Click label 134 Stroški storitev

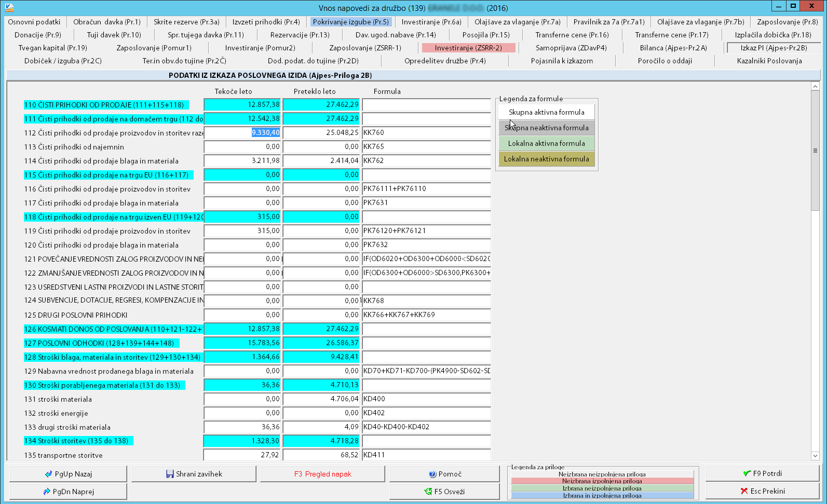tap(78, 441)
